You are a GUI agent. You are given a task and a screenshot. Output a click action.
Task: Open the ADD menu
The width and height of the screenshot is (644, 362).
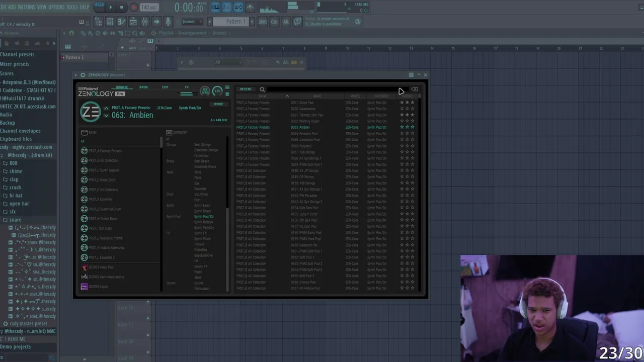pos(12,7)
